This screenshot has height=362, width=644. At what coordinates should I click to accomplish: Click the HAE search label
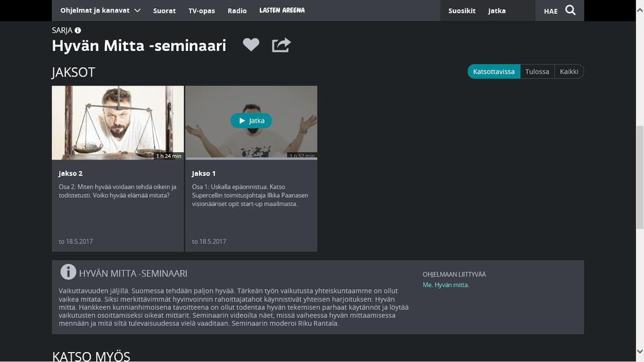pyautogui.click(x=551, y=11)
